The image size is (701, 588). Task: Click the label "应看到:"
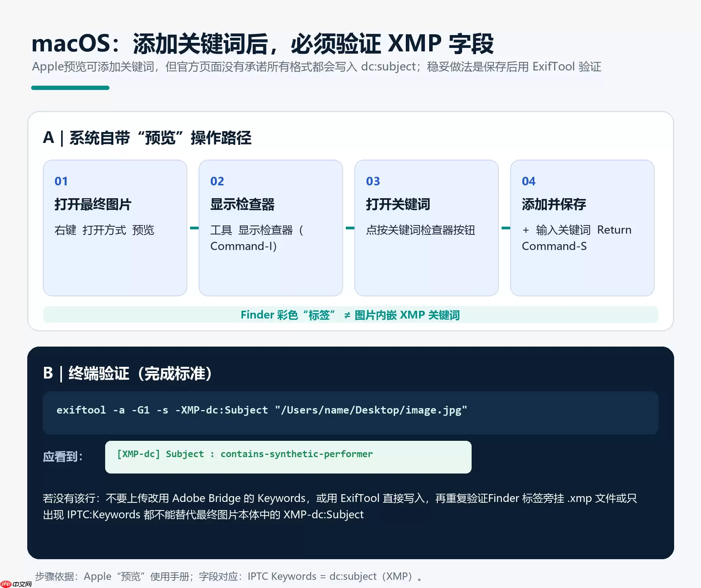click(63, 456)
